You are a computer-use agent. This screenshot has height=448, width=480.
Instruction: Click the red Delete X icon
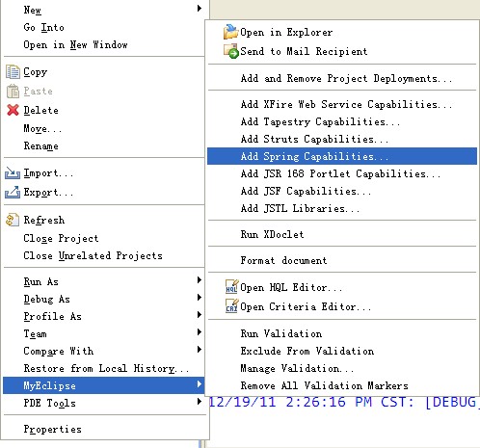(x=13, y=110)
